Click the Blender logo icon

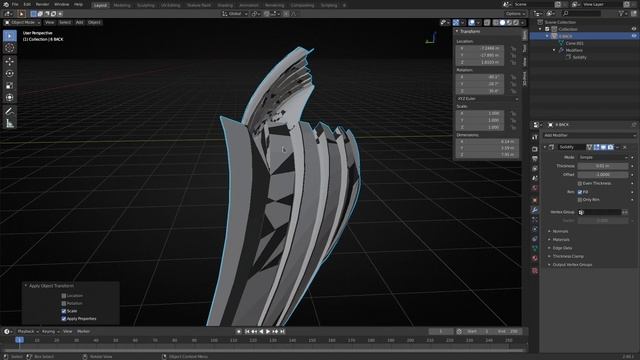[x=5, y=4]
